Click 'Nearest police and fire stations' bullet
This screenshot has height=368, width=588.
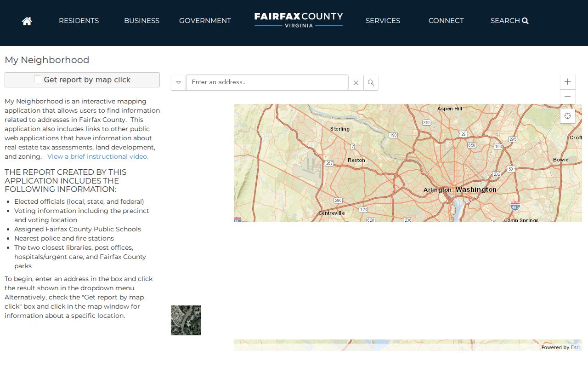pyautogui.click(x=64, y=238)
